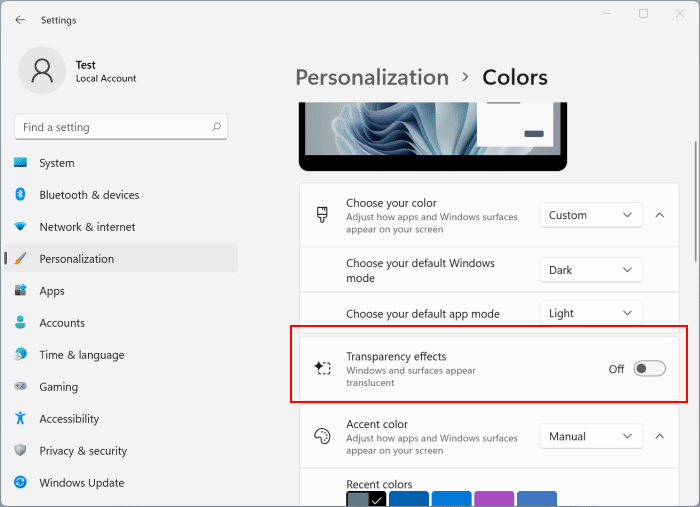
Task: Collapse the Choose your color section chevron
Action: click(x=660, y=215)
